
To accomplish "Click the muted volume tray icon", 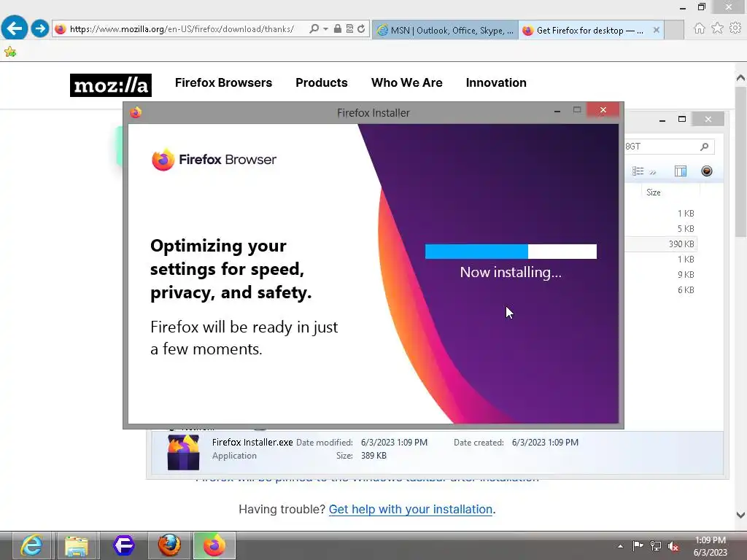I will 673,546.
